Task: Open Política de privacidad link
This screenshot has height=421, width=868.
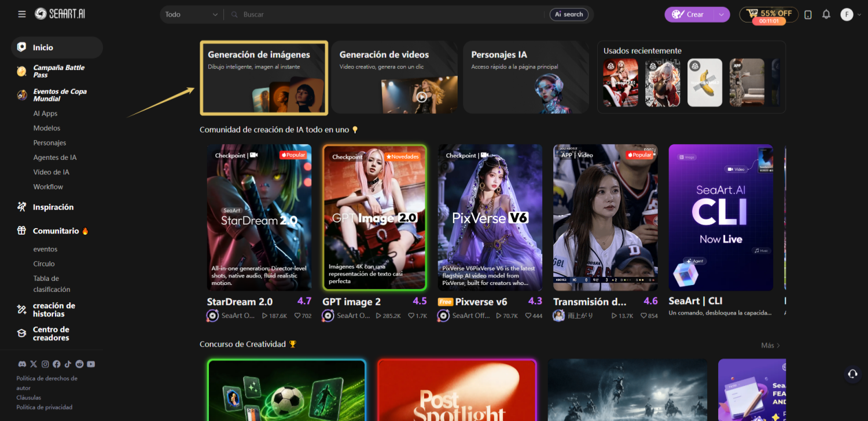Action: point(45,407)
